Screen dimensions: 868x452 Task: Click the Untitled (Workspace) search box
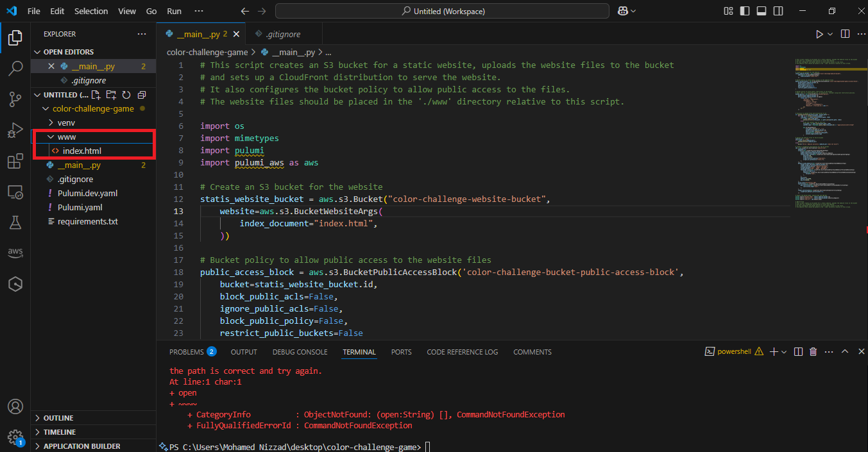(x=442, y=12)
